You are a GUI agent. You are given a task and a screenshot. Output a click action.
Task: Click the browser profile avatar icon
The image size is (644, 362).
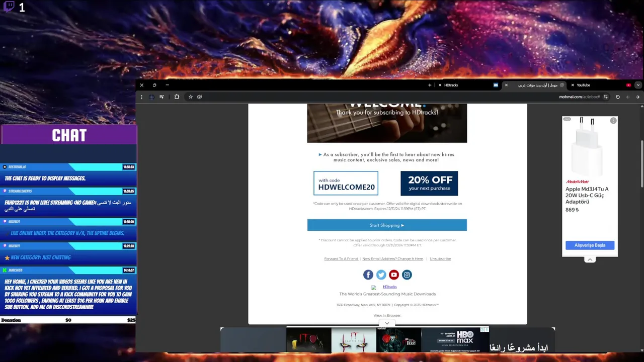pyautogui.click(x=151, y=97)
